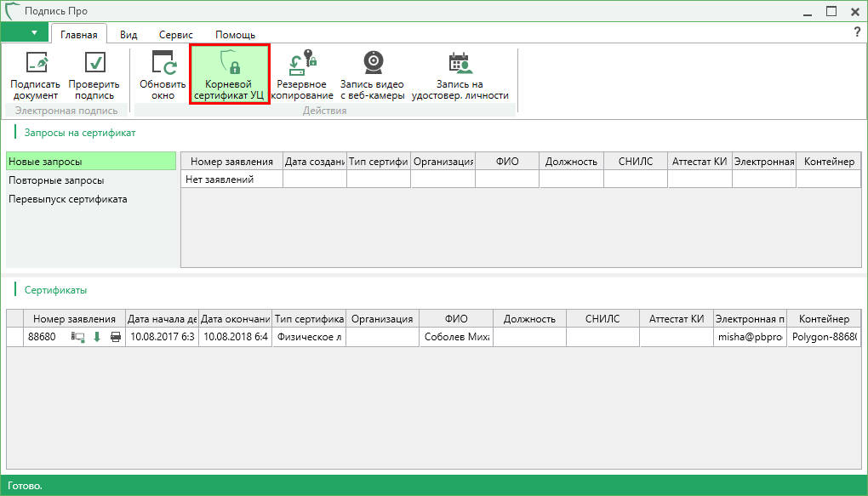
Task: Select Перевыпуск сертификата in request list
Action: coord(67,199)
